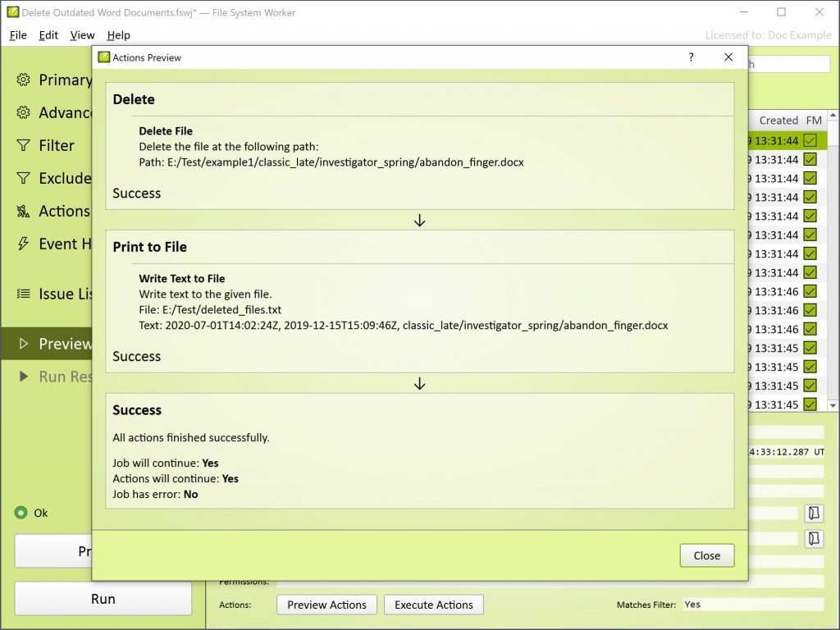Click the Run Results play icon

tap(24, 377)
